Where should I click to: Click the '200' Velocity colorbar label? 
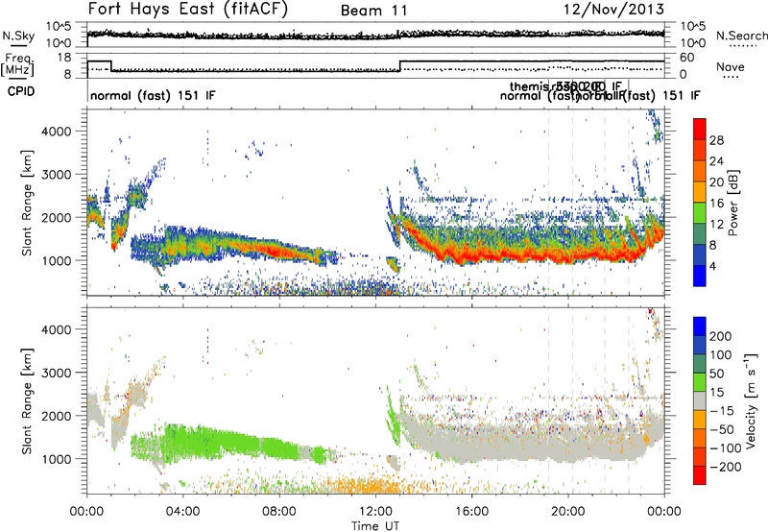coord(721,336)
